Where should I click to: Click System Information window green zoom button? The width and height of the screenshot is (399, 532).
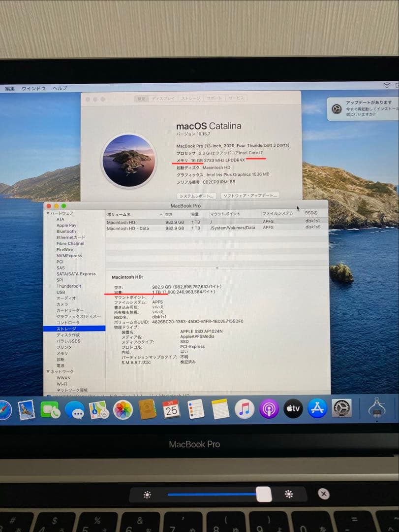coord(64,206)
